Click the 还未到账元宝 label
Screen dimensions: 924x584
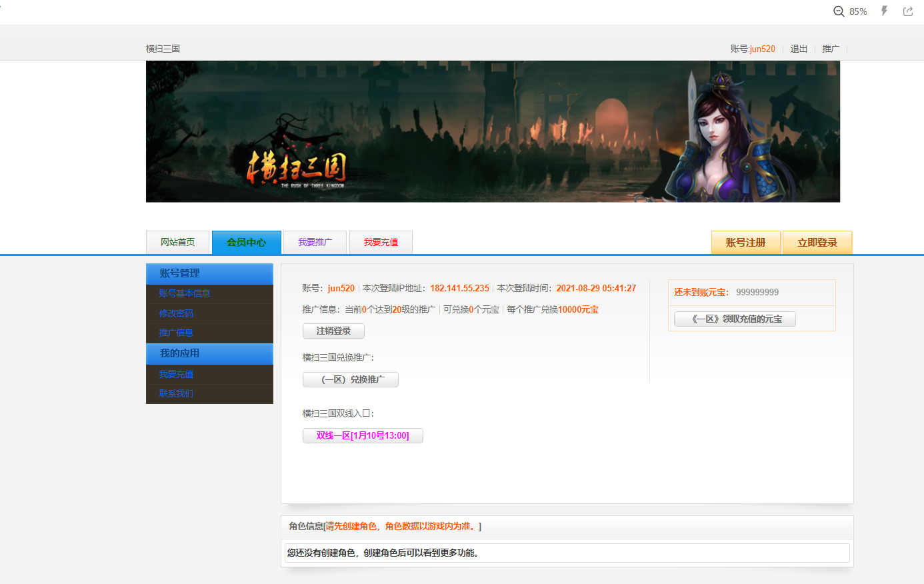pyautogui.click(x=701, y=292)
